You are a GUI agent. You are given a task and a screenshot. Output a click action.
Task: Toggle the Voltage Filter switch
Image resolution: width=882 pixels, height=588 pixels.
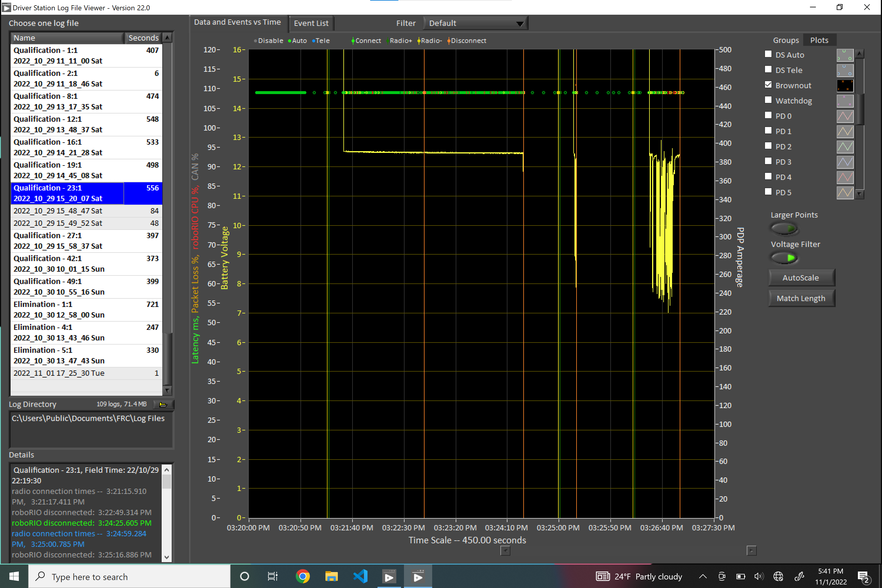784,258
